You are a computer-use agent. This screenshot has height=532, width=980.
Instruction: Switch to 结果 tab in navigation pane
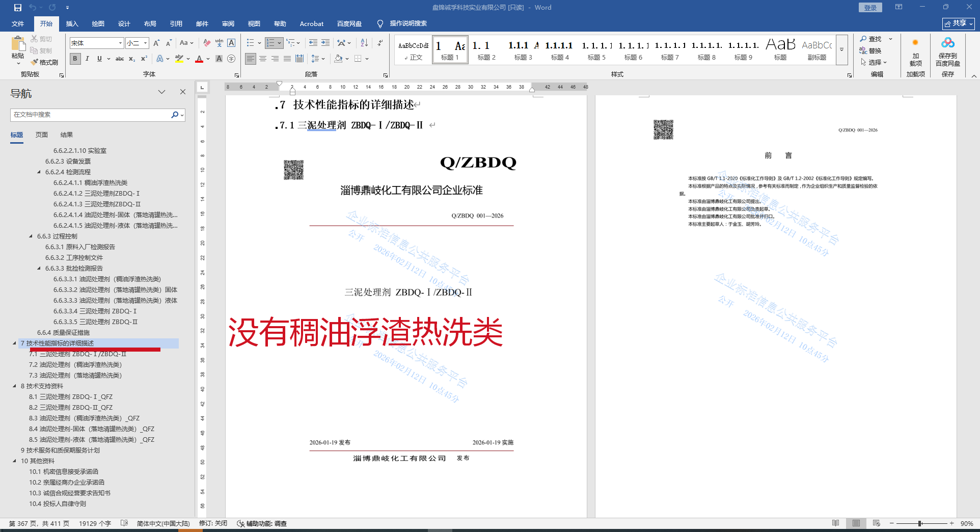coord(67,135)
